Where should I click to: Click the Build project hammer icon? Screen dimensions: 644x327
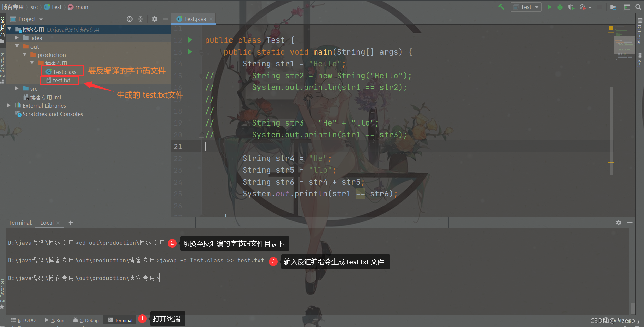(x=501, y=7)
